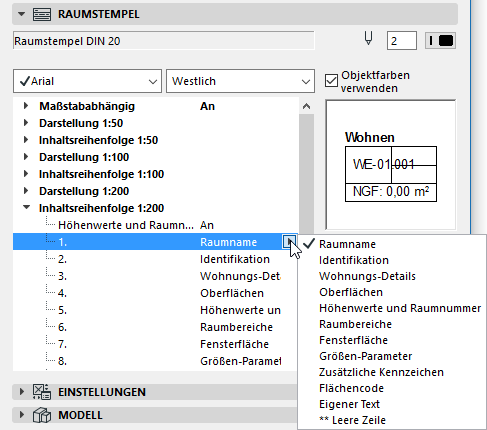Click the pen color swatch
Image resolution: width=487 pixels, height=430 pixels.
[440, 41]
